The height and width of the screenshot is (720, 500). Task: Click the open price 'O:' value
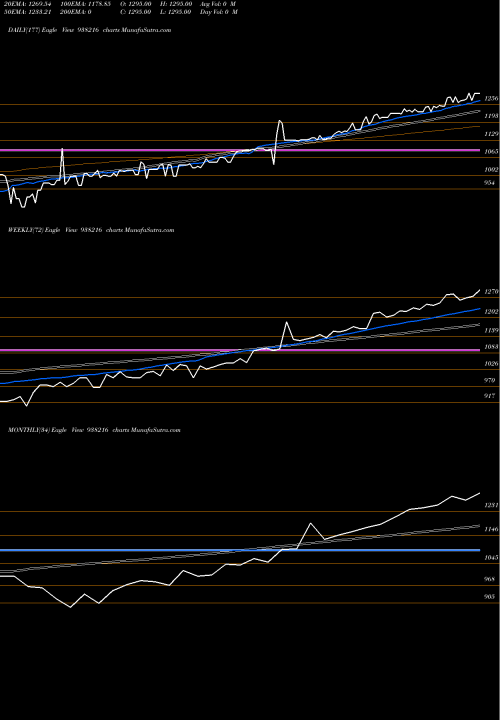[135, 4]
